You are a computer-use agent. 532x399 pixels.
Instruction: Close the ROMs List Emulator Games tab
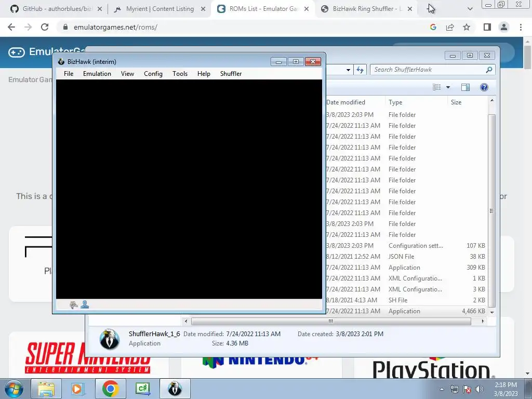tap(307, 9)
